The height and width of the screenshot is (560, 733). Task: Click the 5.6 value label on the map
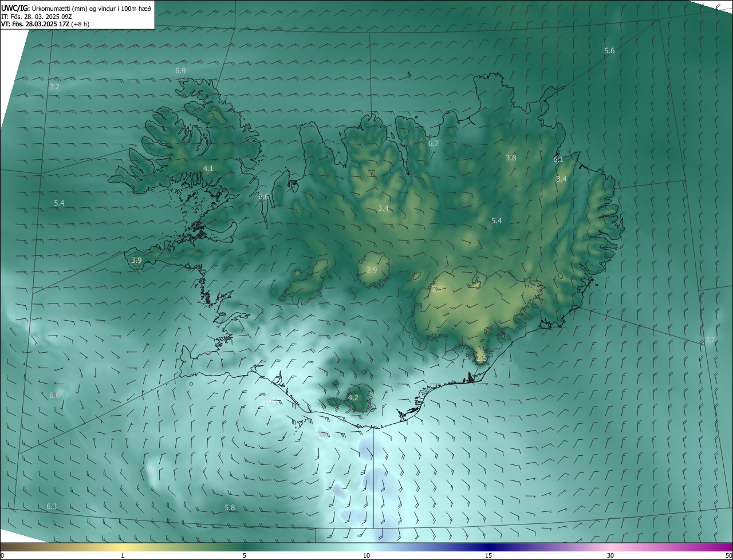(609, 51)
